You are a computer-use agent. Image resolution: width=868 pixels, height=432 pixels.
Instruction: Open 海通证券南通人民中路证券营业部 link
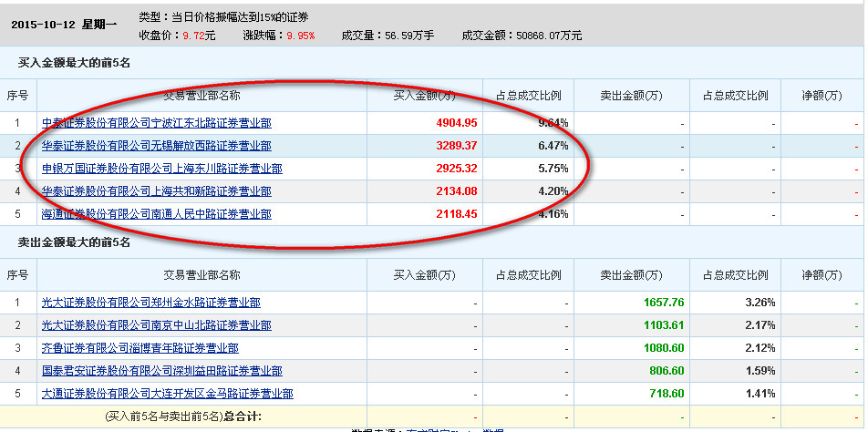coord(157,213)
